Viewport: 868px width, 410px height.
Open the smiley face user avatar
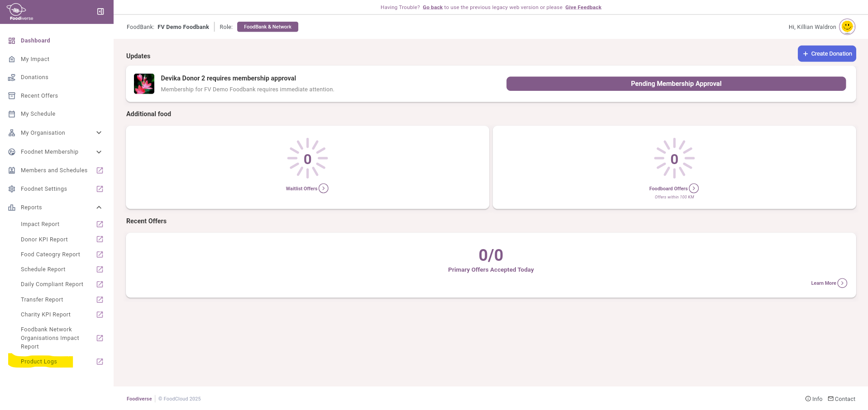pos(847,27)
